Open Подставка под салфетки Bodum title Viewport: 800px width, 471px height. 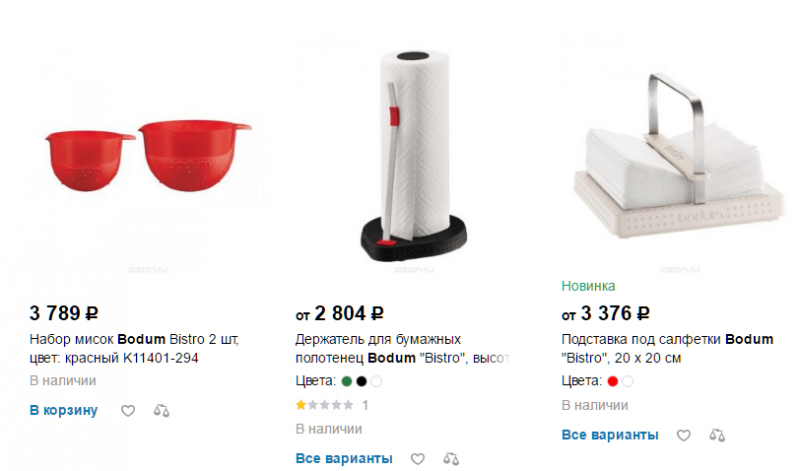point(667,349)
